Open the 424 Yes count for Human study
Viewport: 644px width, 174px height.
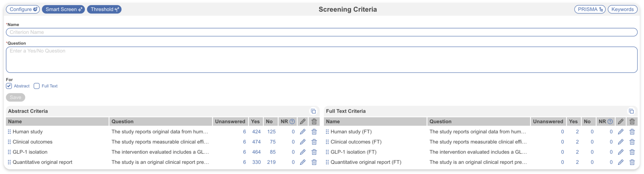point(256,132)
